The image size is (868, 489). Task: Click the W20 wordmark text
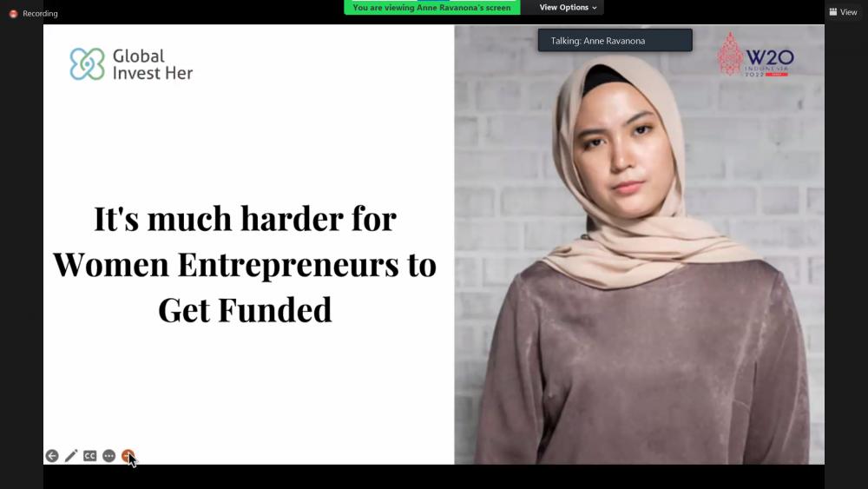point(770,57)
